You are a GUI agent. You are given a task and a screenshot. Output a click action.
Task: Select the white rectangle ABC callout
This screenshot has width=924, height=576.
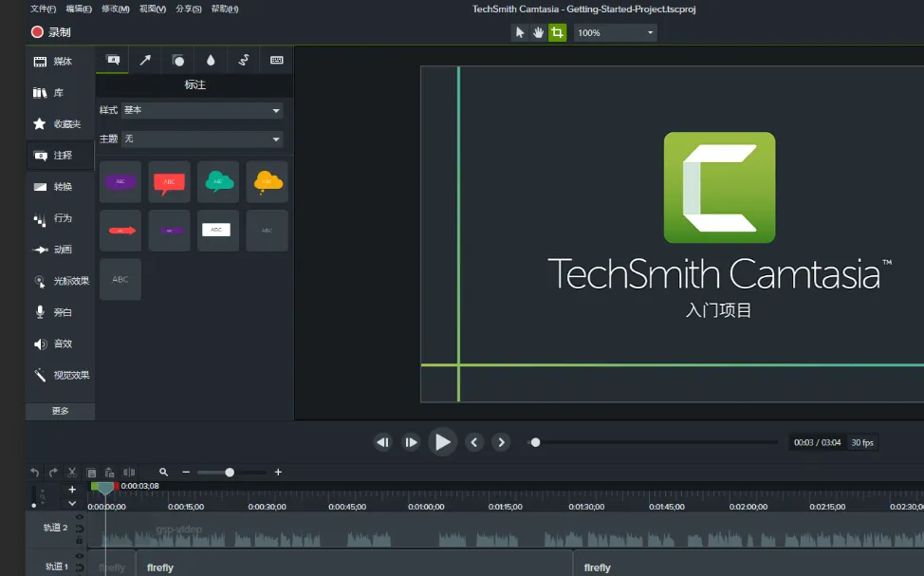218,231
